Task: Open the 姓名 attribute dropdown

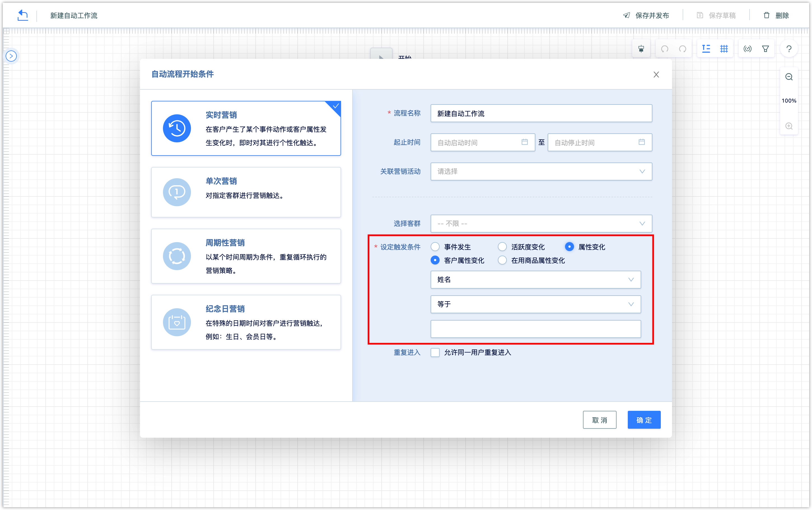Action: (x=535, y=280)
